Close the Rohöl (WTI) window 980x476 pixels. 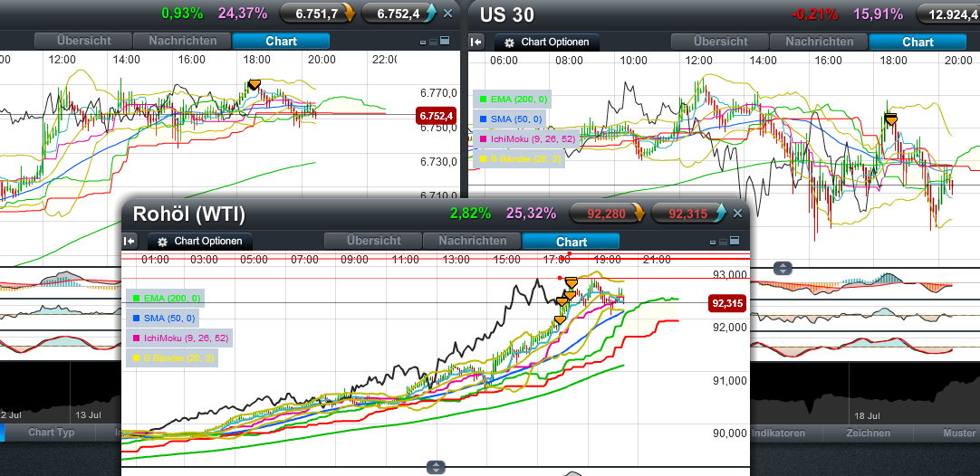pyautogui.click(x=737, y=214)
